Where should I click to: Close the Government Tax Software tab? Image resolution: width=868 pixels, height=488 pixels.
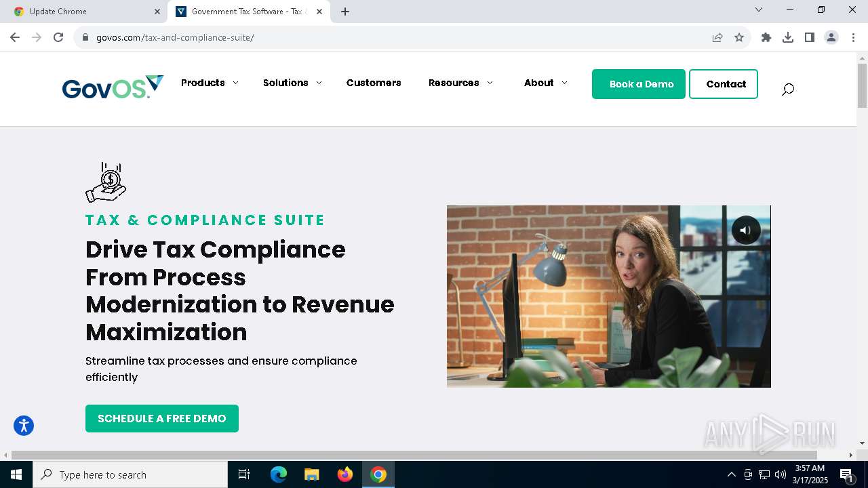319,12
